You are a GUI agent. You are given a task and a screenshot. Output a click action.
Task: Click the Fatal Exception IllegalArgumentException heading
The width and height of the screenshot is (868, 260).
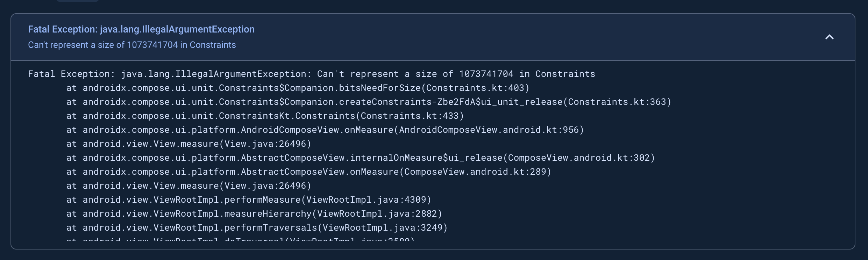[141, 29]
